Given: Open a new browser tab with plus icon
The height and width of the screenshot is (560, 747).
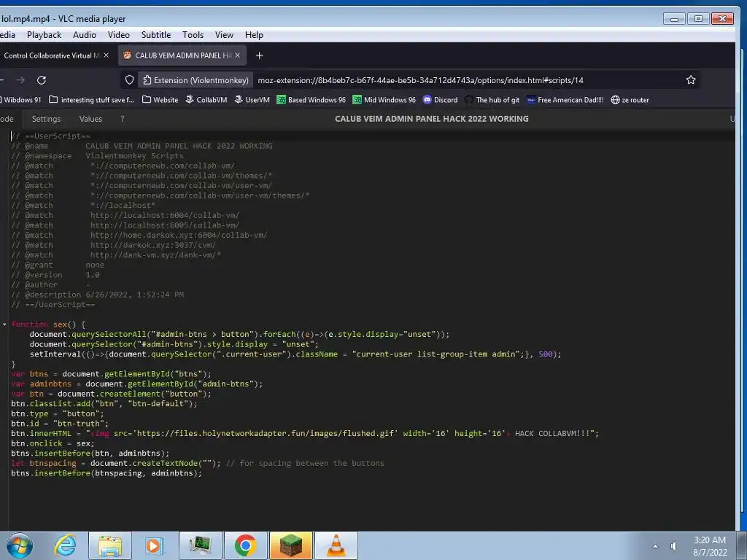Looking at the screenshot, I should (259, 55).
